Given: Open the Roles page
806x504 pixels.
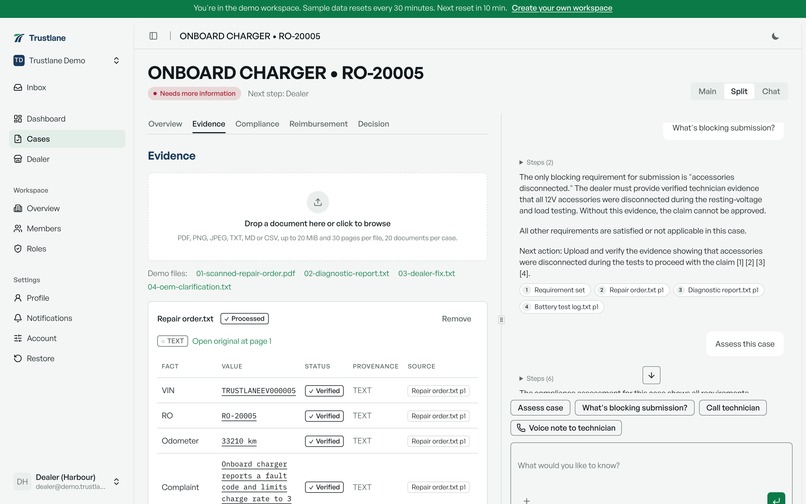Looking at the screenshot, I should [x=67, y=248].
